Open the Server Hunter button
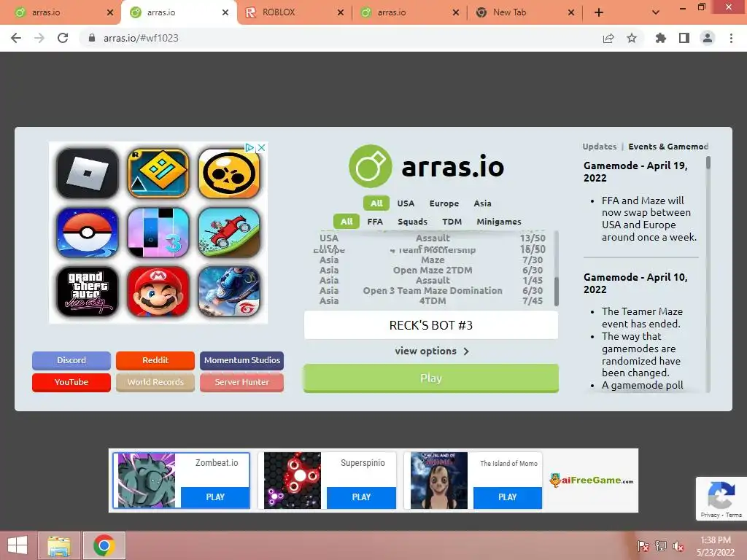Screen dimensions: 747x560 coord(242,382)
